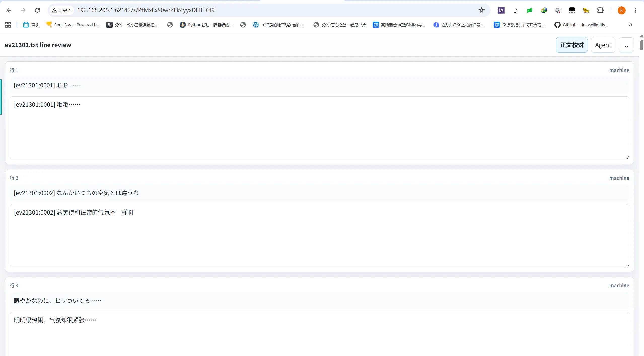Image resolution: width=644 pixels, height=356 pixels.
Task: Open the apps grid in bookmarks bar
Action: point(8,25)
